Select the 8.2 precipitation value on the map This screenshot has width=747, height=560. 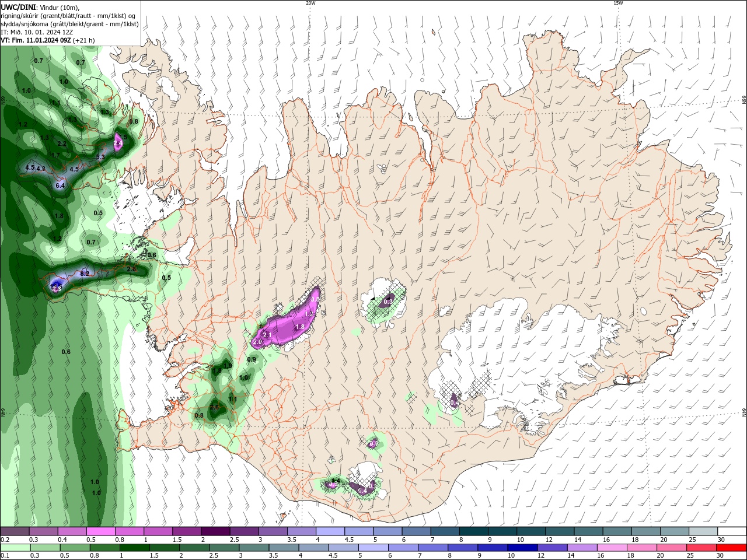(85, 274)
